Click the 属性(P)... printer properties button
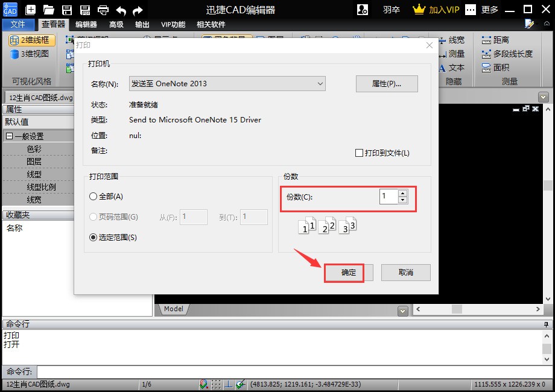The height and width of the screenshot is (392, 555). [x=387, y=84]
